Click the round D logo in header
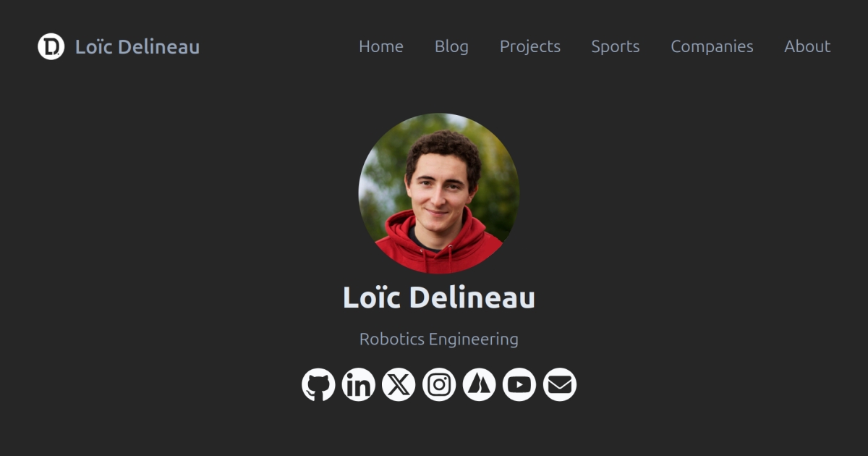The height and width of the screenshot is (456, 868). coord(51,46)
